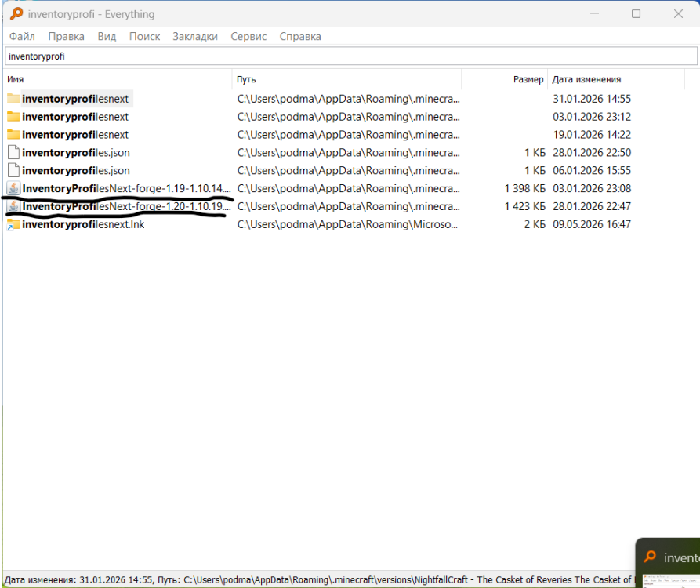Select inventoryprofilesnext folder modified 31.01.2026 14:55
Viewport: 700px width, 588px height.
point(75,99)
